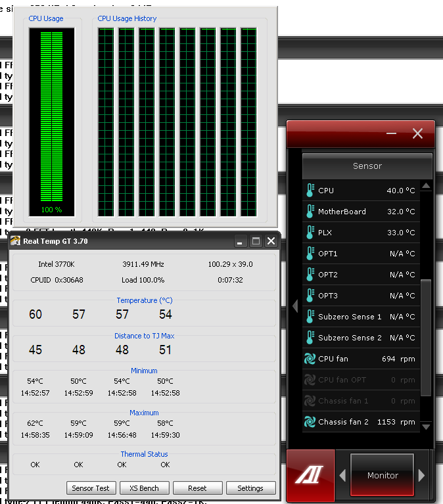Collapse the sensor panel with left side arrow
The image size is (443, 504).
[295, 306]
